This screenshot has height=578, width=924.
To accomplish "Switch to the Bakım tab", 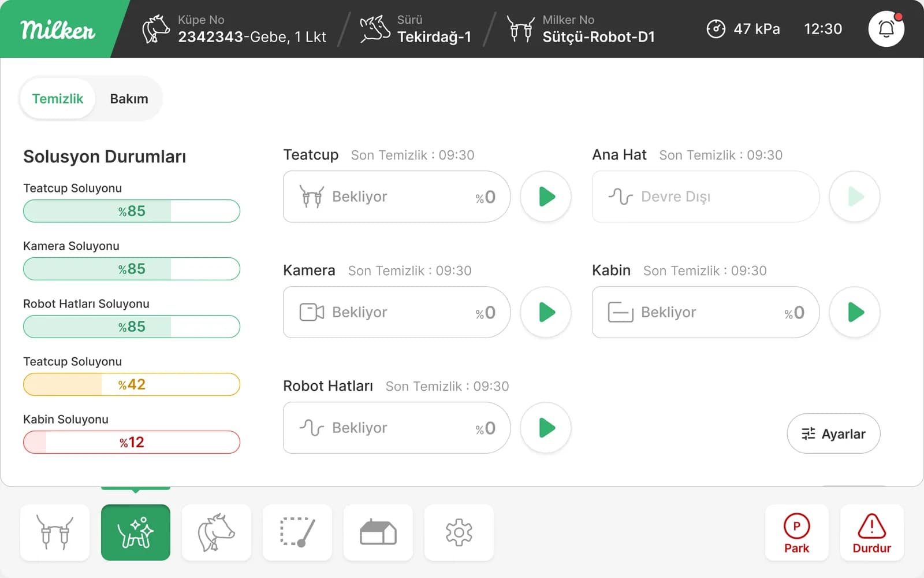I will click(129, 99).
